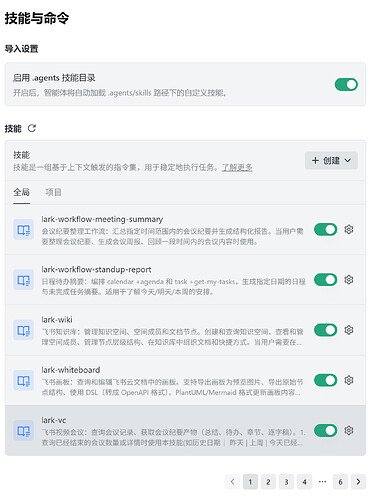Open the 了解更多 link
This screenshot has width=374, height=500.
click(237, 167)
